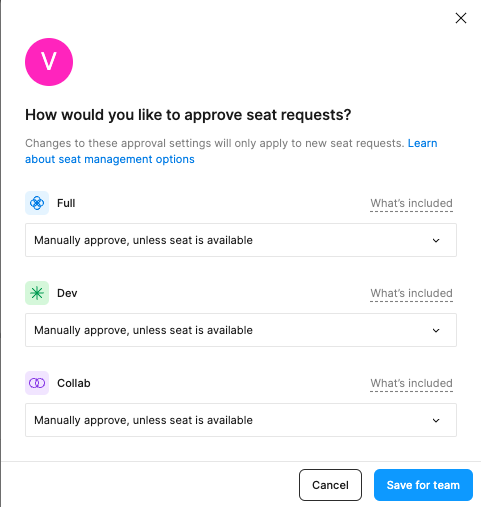
Task: Close the seat approval dialog
Action: 461,18
